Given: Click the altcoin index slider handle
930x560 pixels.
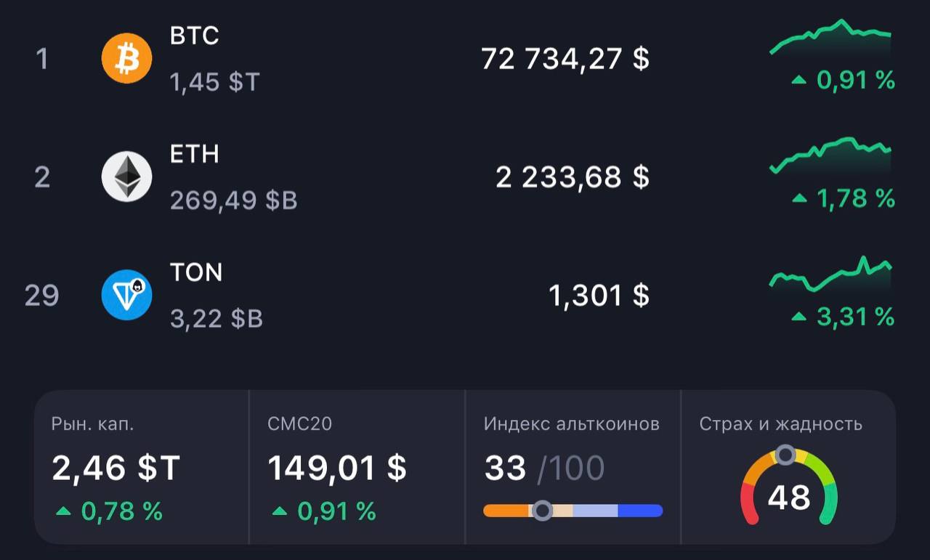Looking at the screenshot, I should tap(542, 511).
